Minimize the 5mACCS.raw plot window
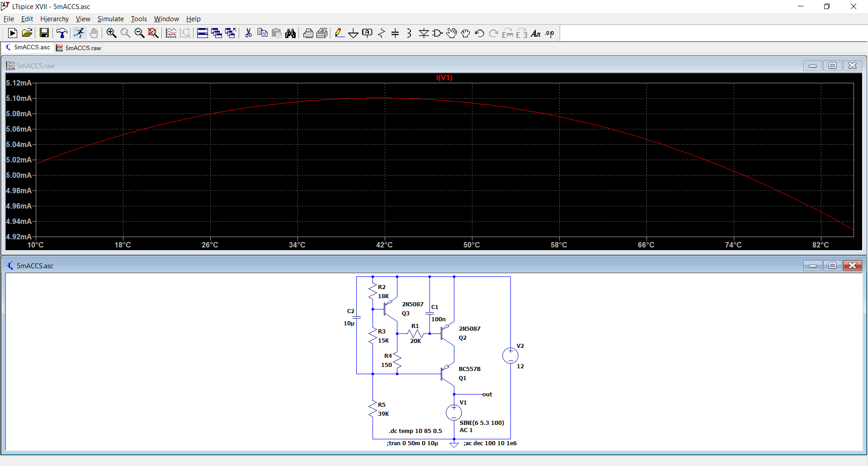Screen dimensions: 868x466 point(812,66)
